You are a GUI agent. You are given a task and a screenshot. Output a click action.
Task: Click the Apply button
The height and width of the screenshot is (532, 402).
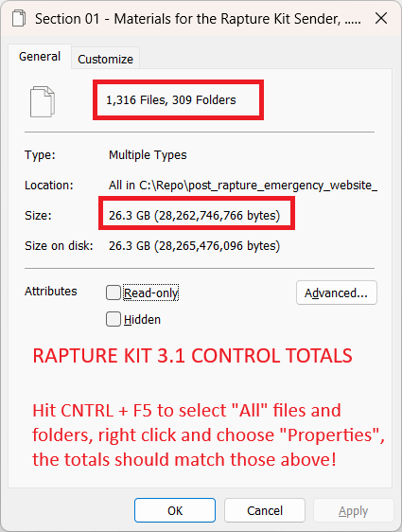point(353,510)
